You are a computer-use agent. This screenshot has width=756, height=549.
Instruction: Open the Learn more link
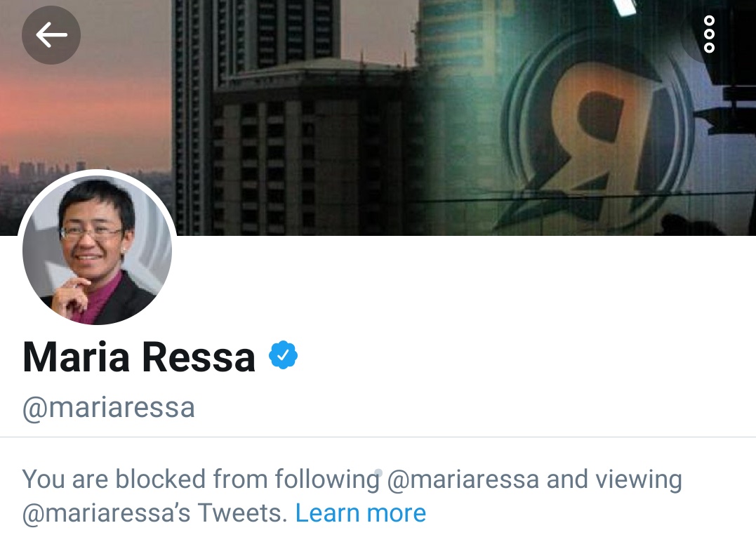361,513
